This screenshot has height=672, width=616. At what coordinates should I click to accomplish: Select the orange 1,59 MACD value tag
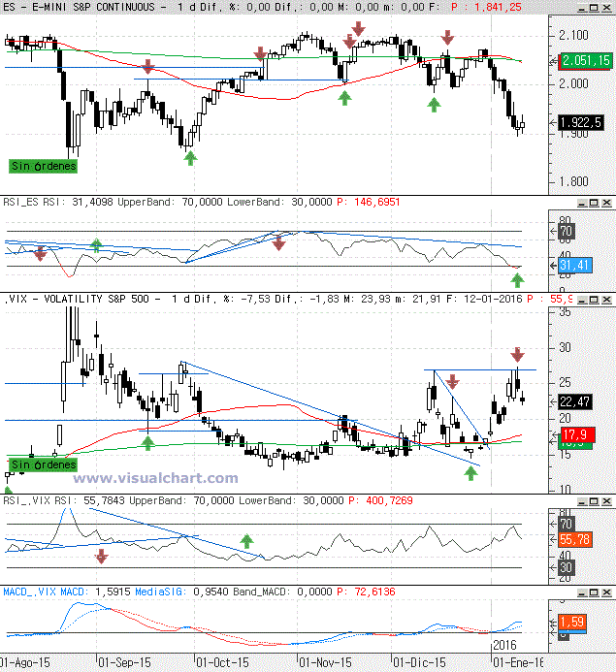(572, 622)
